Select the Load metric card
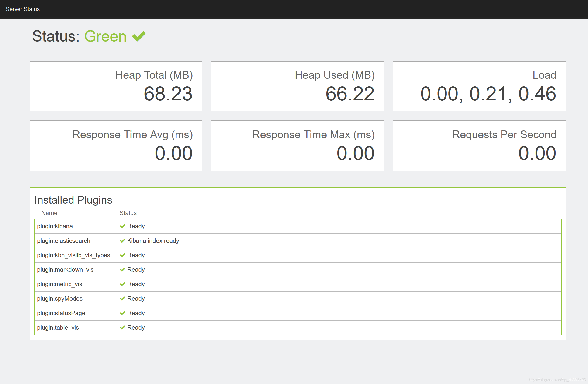588x384 pixels. pos(479,86)
